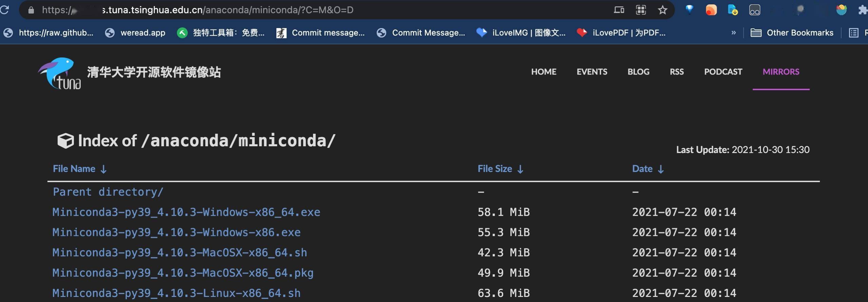This screenshot has width=868, height=302.
Task: Click the iLoveIMG blue heart icon
Action: click(x=481, y=33)
